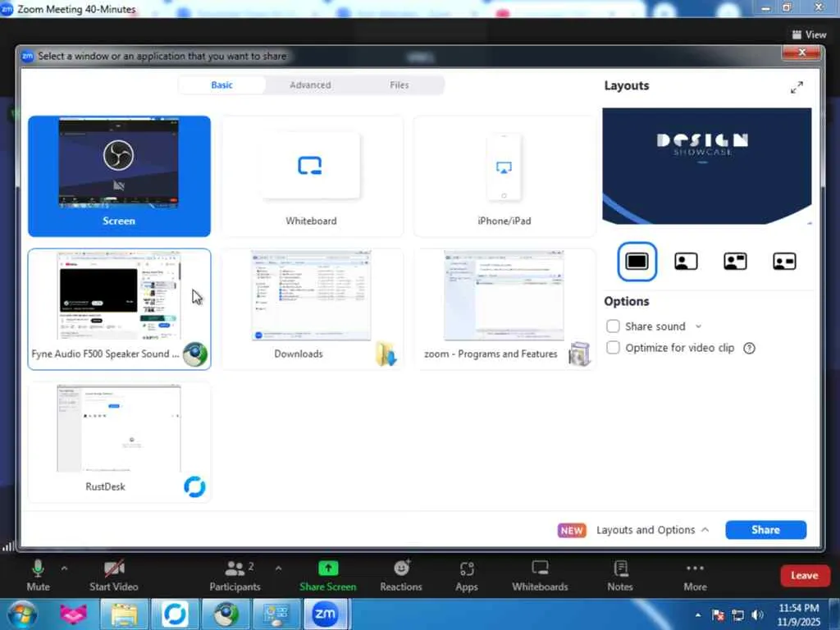Image resolution: width=840 pixels, height=630 pixels.
Task: Open Whiteboards from the toolbar
Action: coord(540,575)
